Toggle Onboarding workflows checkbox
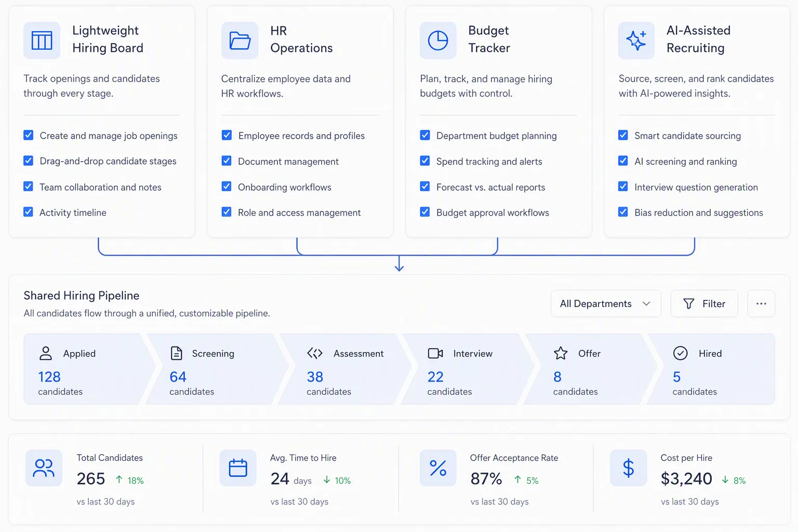The image size is (798, 532). pyautogui.click(x=227, y=186)
